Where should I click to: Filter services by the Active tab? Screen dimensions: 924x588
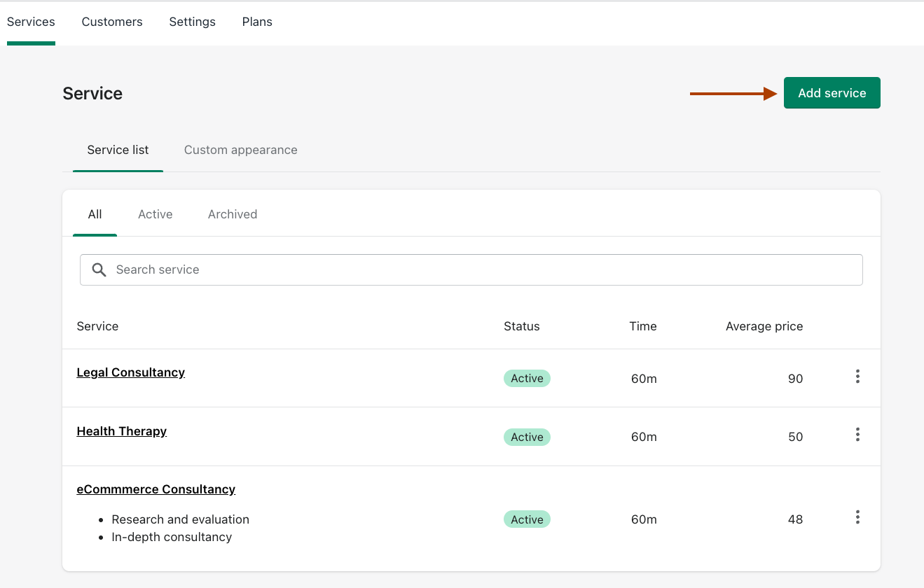[x=155, y=214]
